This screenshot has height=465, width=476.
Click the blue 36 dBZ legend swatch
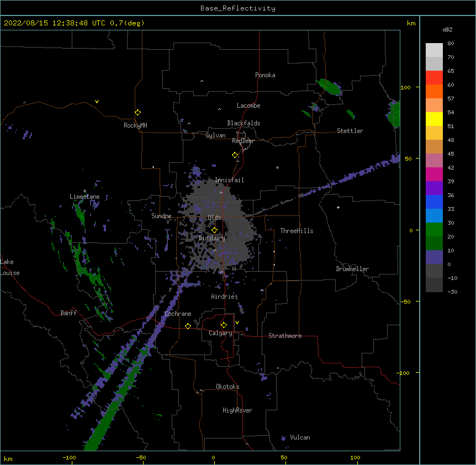[x=434, y=202]
